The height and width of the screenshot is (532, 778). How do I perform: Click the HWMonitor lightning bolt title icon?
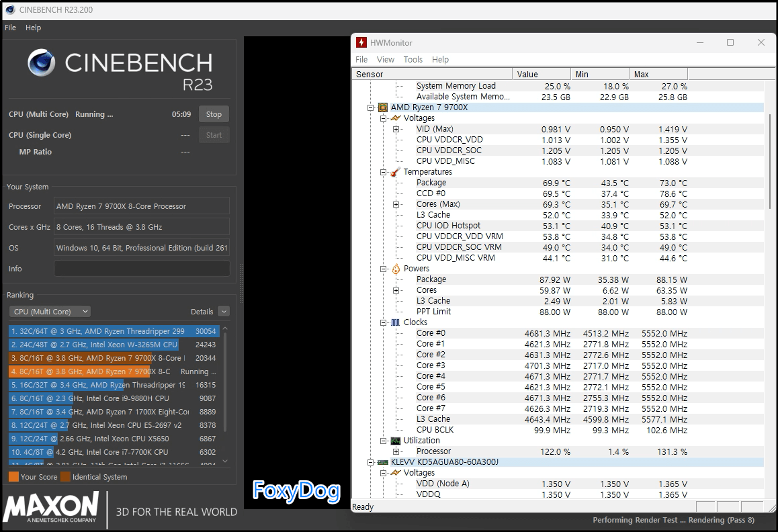pyautogui.click(x=361, y=43)
